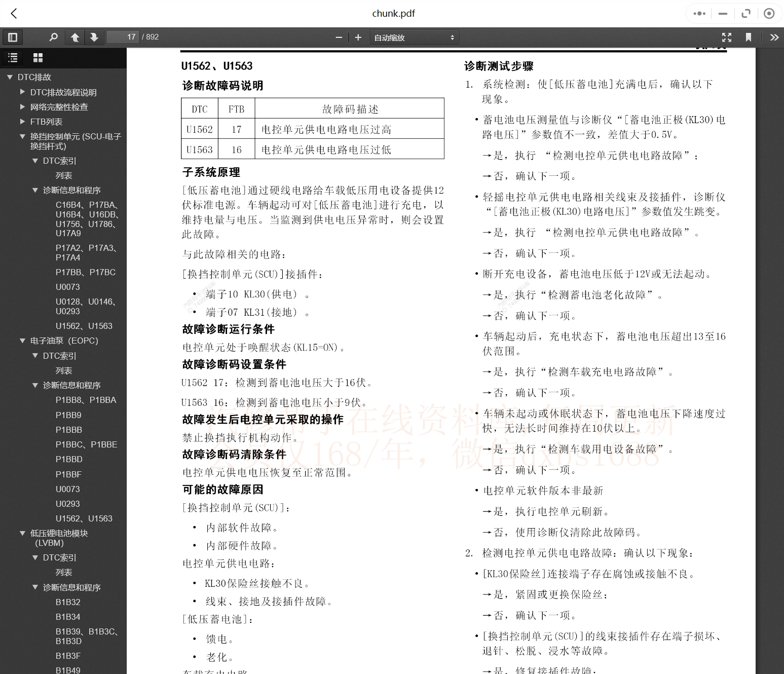784x674 pixels.
Task: Toggle the sidebar panel visibility
Action: point(13,37)
